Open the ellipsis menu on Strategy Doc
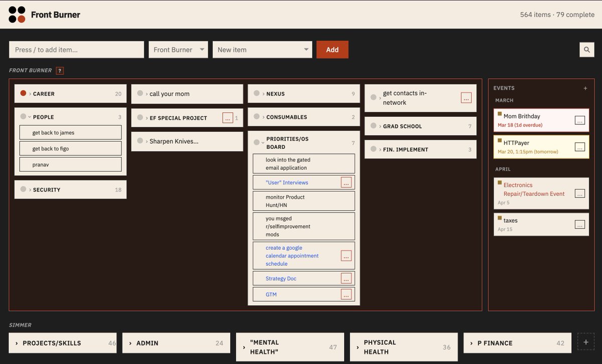602x364 pixels. tap(346, 278)
